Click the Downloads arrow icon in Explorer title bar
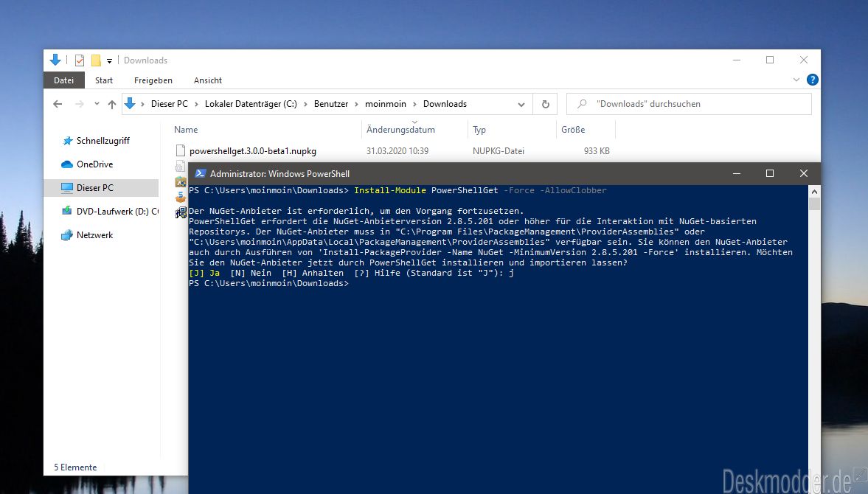Image resolution: width=868 pixels, height=494 pixels. pyautogui.click(x=55, y=60)
